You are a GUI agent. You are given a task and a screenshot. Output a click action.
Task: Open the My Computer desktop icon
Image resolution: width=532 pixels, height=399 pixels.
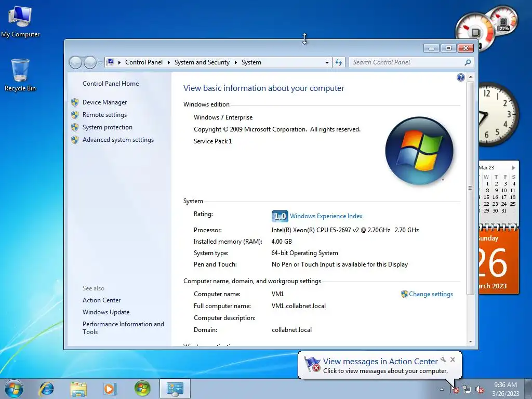20,21
